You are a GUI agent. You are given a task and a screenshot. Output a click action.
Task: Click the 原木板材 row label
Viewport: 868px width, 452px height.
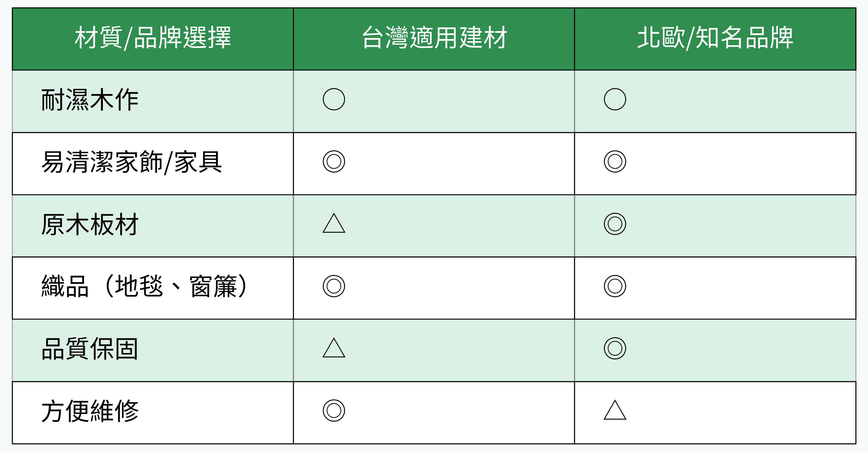[x=90, y=224]
